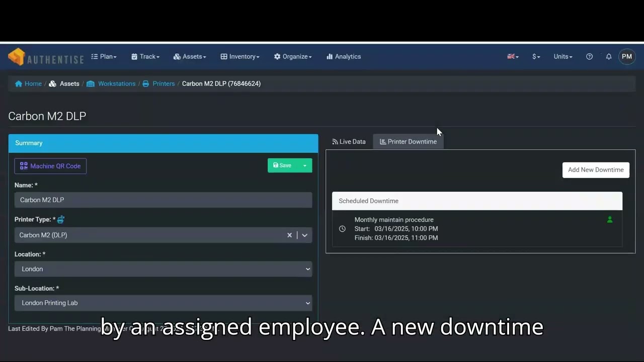Go to Workstations breadcrumb
Viewport: 644px width, 362px height.
(111, 84)
